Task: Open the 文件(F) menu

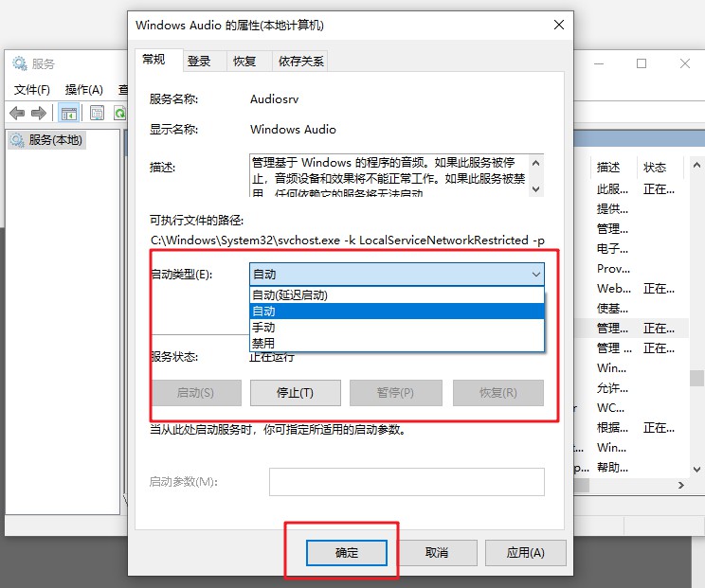Action: pyautogui.click(x=32, y=90)
